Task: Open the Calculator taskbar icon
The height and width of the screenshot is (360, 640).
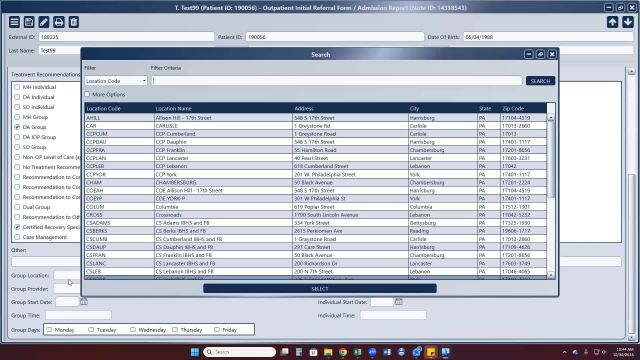Action: click(x=299, y=352)
